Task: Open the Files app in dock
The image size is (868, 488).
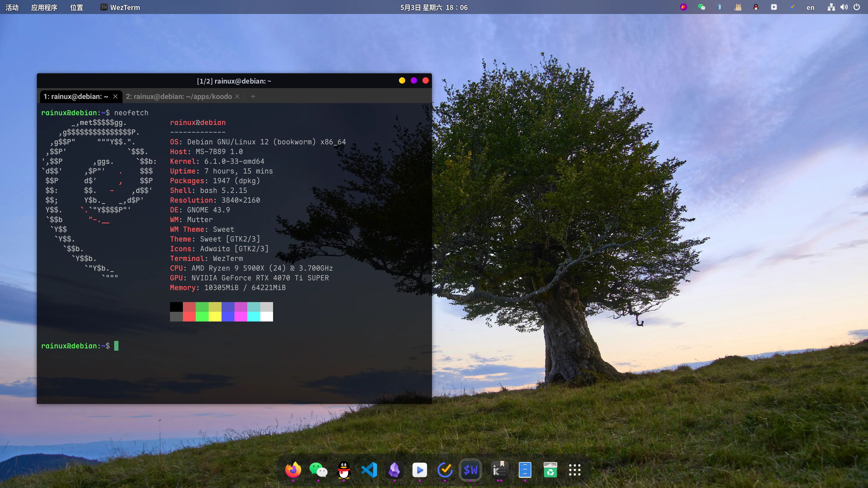Action: 525,470
